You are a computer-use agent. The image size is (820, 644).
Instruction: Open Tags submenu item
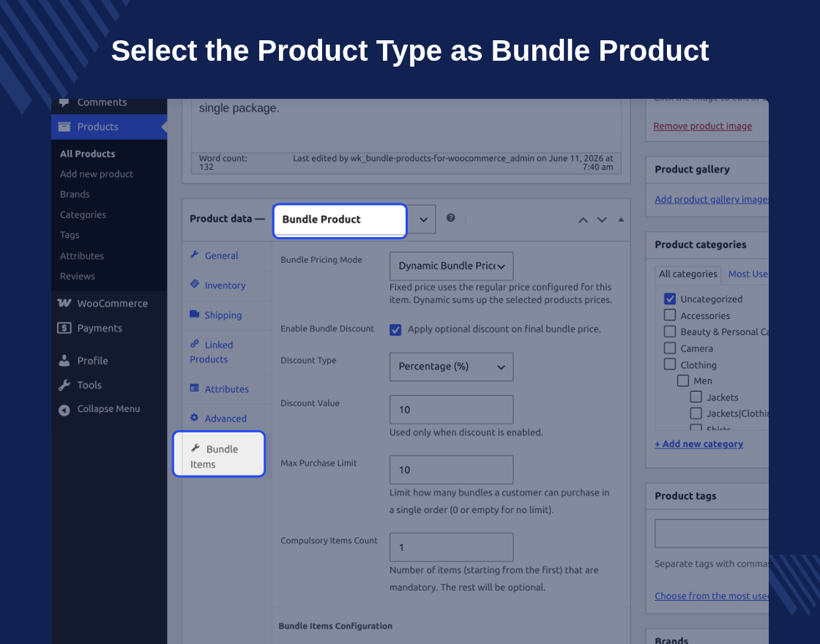click(x=70, y=235)
